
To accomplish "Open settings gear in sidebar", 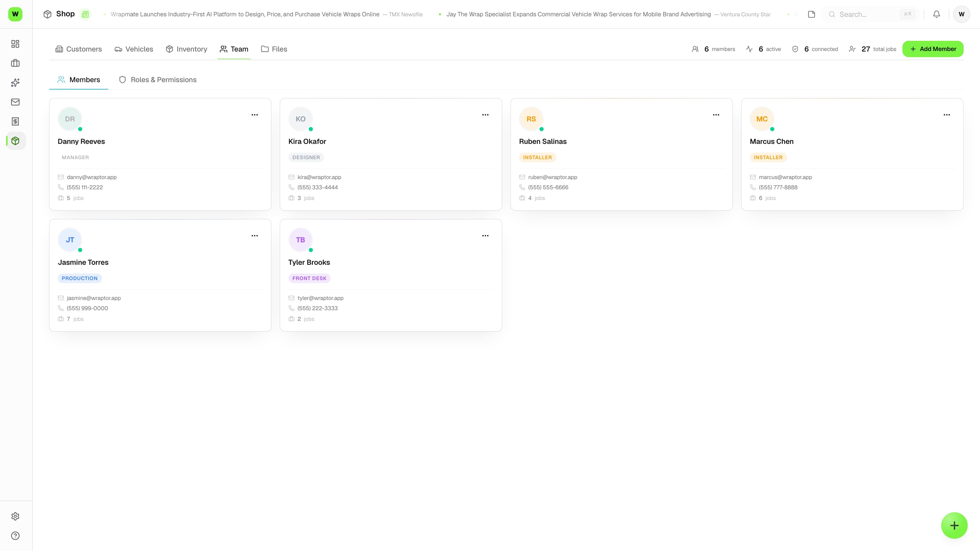I will click(15, 516).
